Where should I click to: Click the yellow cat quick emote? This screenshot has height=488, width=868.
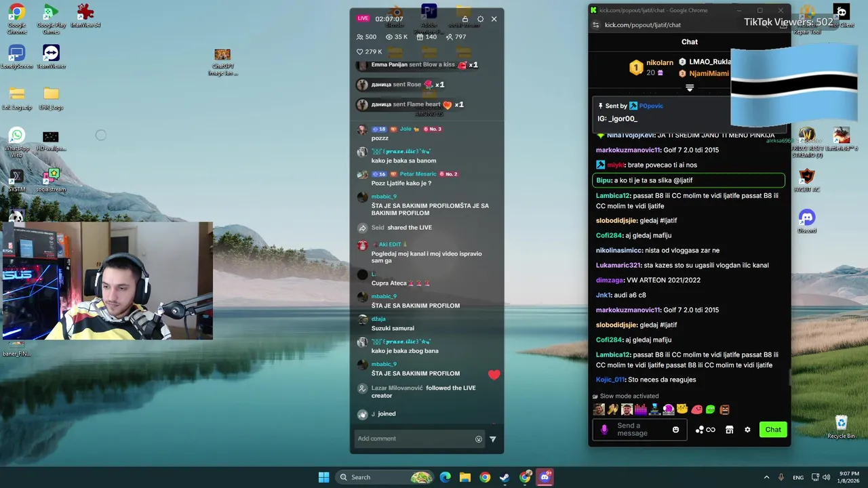pyautogui.click(x=682, y=409)
